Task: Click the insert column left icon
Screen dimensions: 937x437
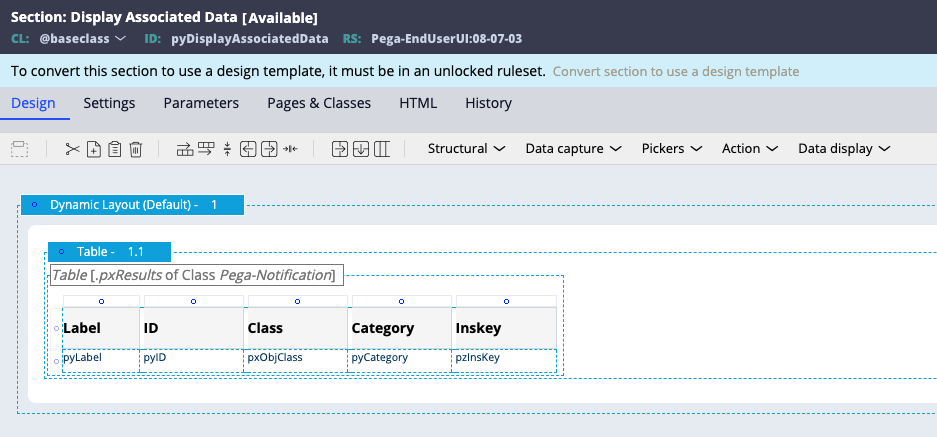Action: pos(248,149)
